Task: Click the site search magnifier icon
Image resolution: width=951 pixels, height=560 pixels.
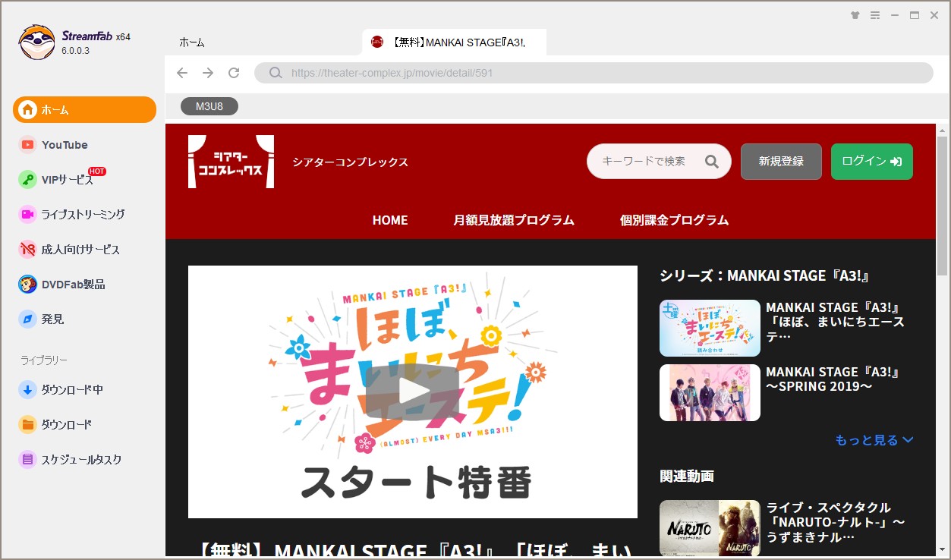Action: 711,161
